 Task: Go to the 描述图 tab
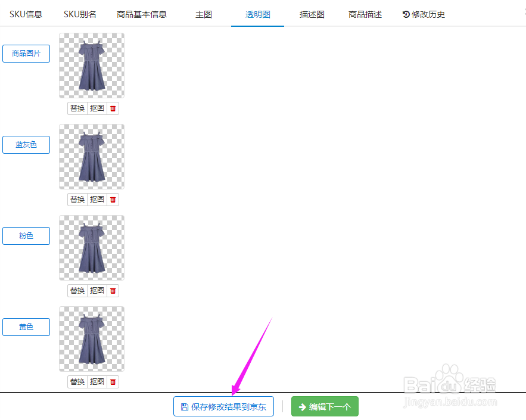pos(312,14)
